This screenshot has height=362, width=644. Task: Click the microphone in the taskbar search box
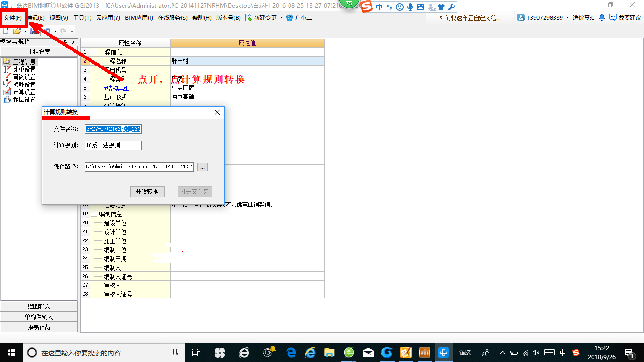(x=175, y=353)
